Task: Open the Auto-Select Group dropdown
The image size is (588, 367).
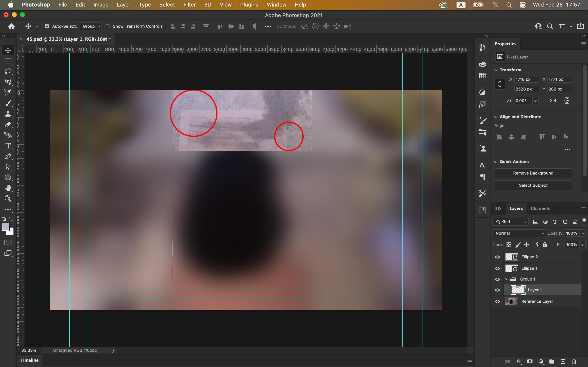Action: (x=91, y=26)
